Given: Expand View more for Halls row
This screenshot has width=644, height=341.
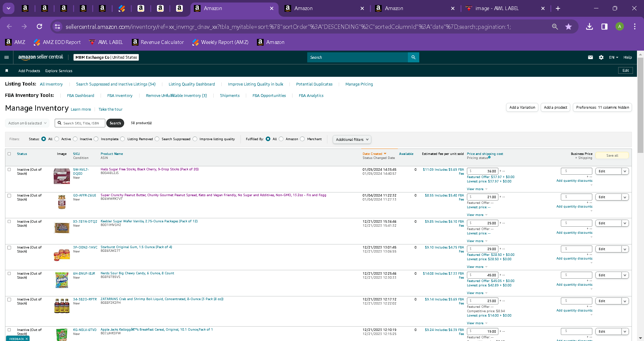Looking at the screenshot, I should click(x=477, y=189).
